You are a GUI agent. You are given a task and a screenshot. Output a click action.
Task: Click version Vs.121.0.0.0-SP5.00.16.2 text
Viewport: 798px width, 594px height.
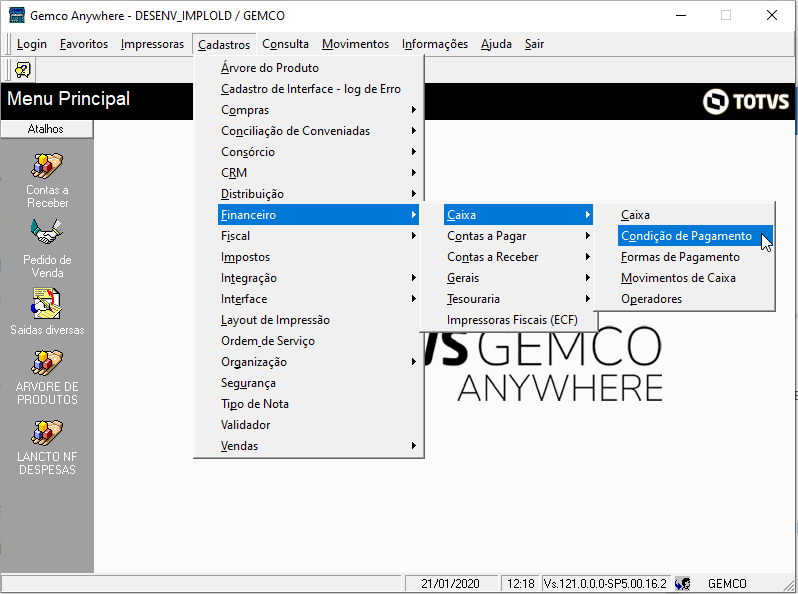(605, 583)
